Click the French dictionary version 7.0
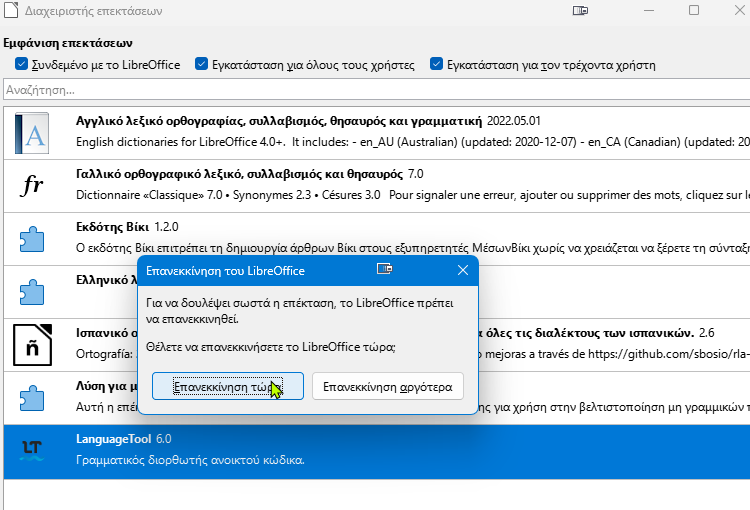This screenshot has width=750, height=510. pyautogui.click(x=416, y=174)
